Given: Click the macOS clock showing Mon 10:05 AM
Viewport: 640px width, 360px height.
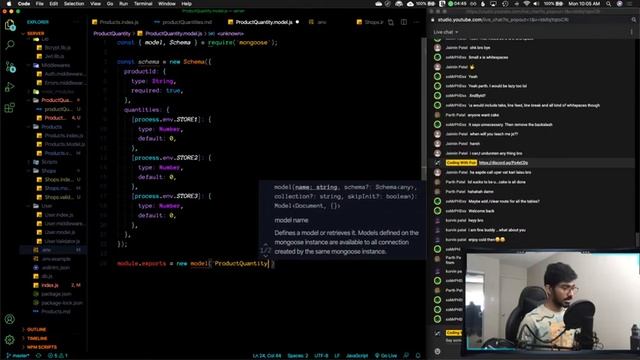Looking at the screenshot, I should point(584,4).
